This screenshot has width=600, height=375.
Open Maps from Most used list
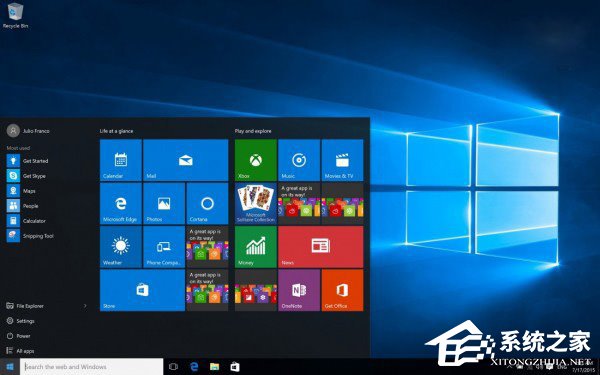21,191
